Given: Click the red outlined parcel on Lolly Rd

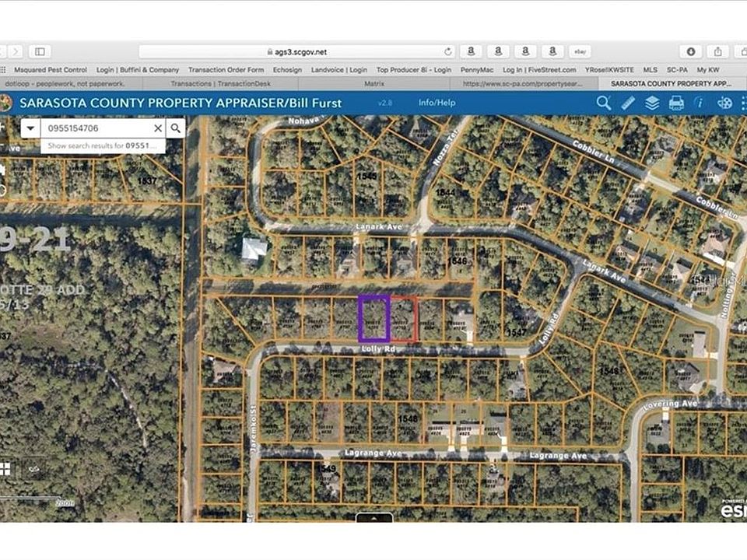Looking at the screenshot, I should pyautogui.click(x=404, y=318).
